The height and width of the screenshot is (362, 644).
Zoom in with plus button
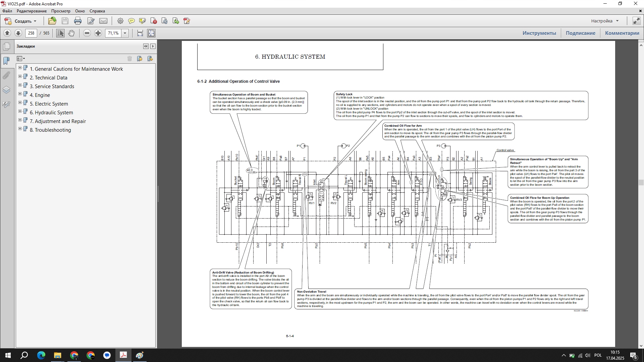98,33
